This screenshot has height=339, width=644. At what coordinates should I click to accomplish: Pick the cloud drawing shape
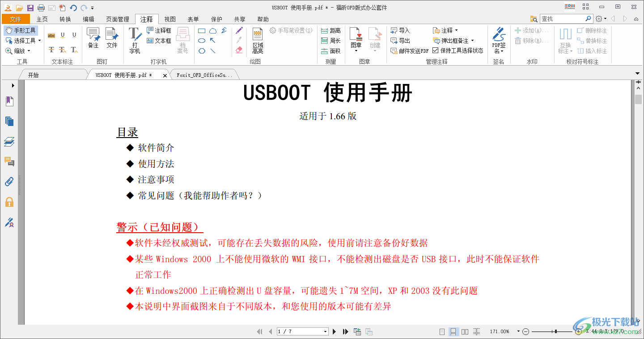pyautogui.click(x=213, y=31)
